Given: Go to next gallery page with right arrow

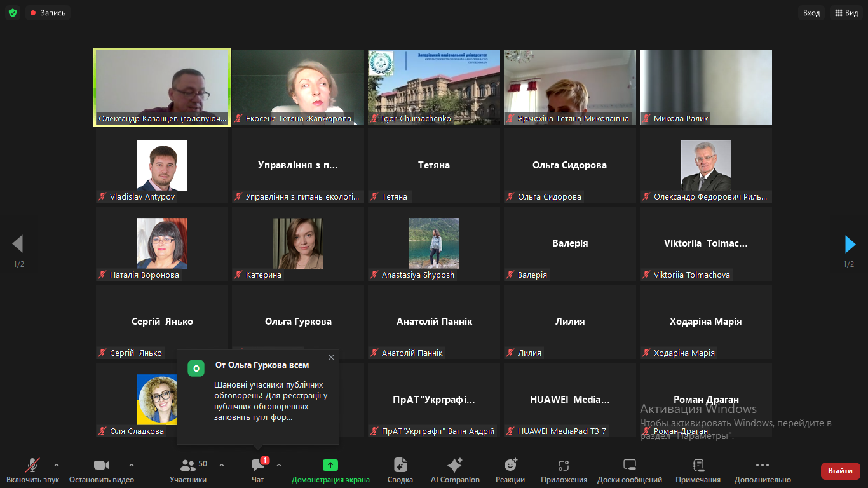Looking at the screenshot, I should point(850,244).
